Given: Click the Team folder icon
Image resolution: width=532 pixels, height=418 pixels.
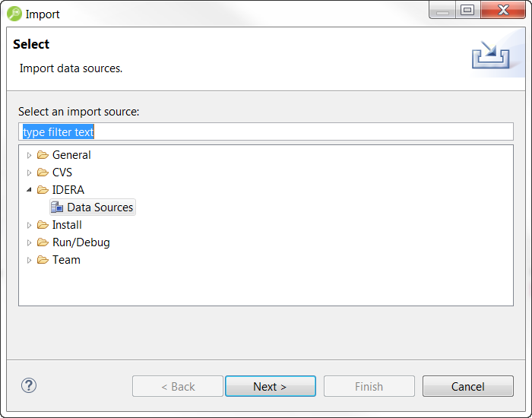Looking at the screenshot, I should click(43, 260).
